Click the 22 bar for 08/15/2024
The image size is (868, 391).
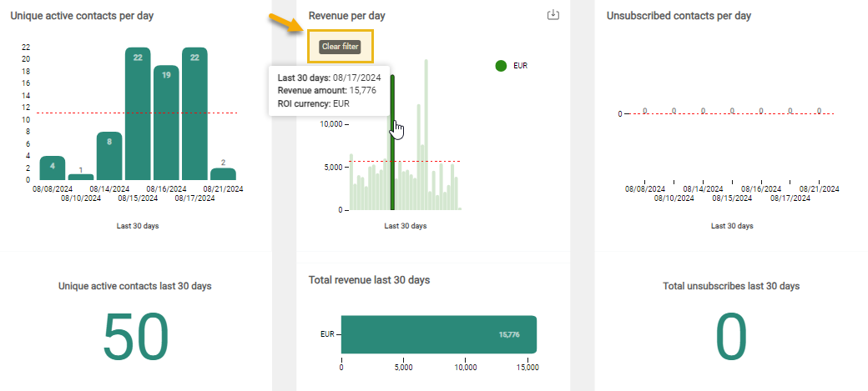[x=138, y=113]
